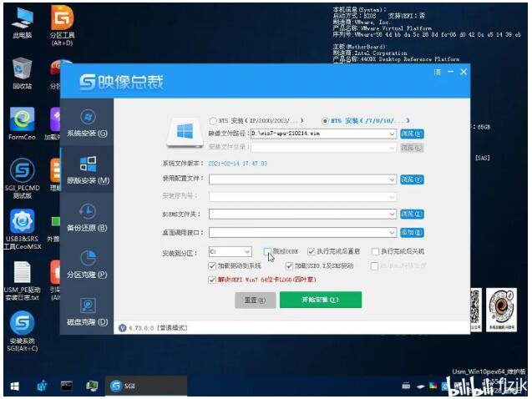The width and height of the screenshot is (532, 399).
Task: Check 执行完成后关机 option
Action: 375,251
